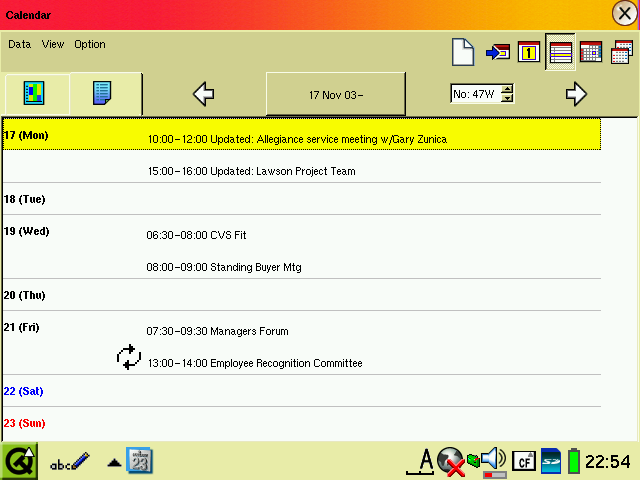Click the A text input tray icon

(420, 461)
